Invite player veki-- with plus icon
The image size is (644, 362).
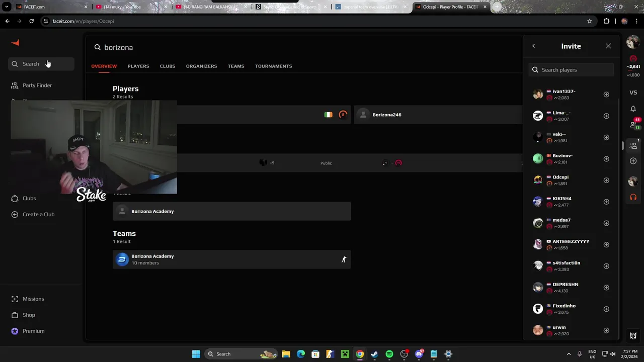606,137
